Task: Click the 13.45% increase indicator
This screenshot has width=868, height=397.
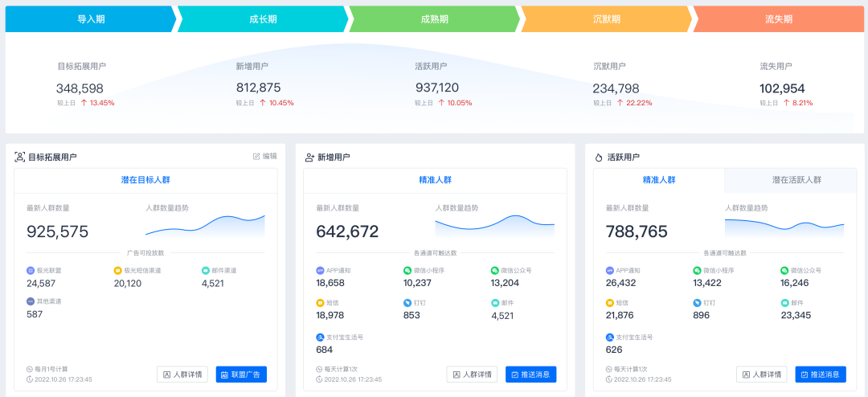Action: pyautogui.click(x=97, y=103)
